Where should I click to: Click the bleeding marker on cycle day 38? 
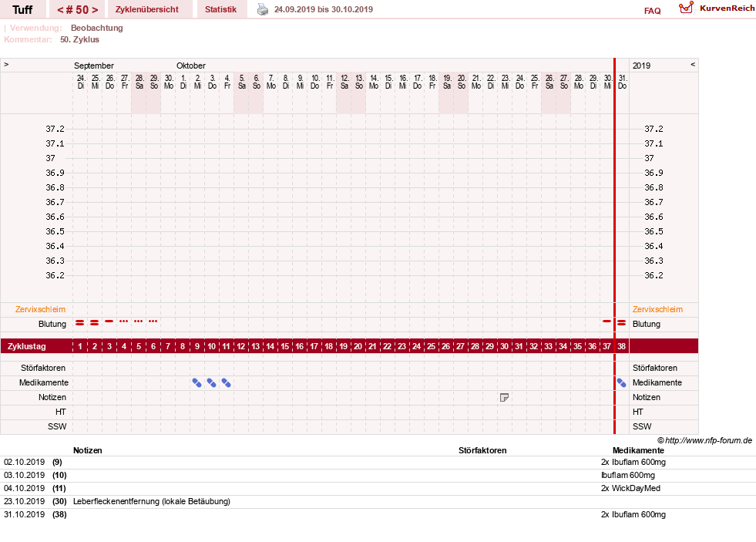coord(621,322)
